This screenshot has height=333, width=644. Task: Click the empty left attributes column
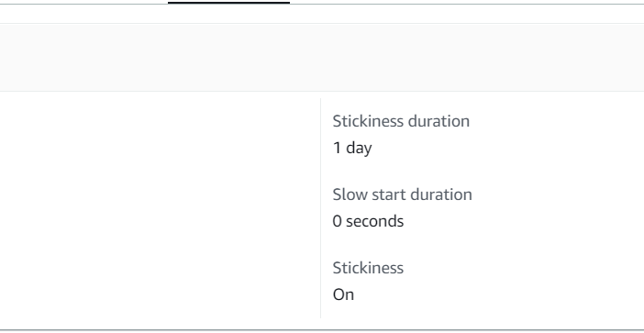160,207
